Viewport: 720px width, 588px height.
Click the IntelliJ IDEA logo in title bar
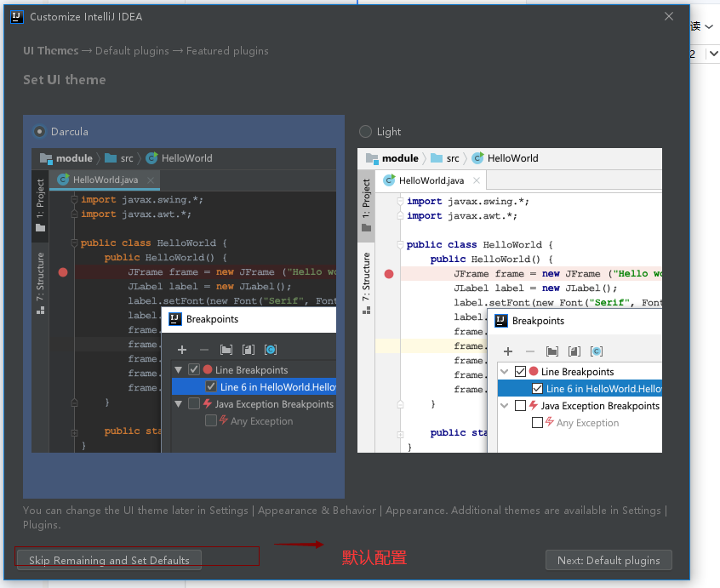tap(17, 17)
